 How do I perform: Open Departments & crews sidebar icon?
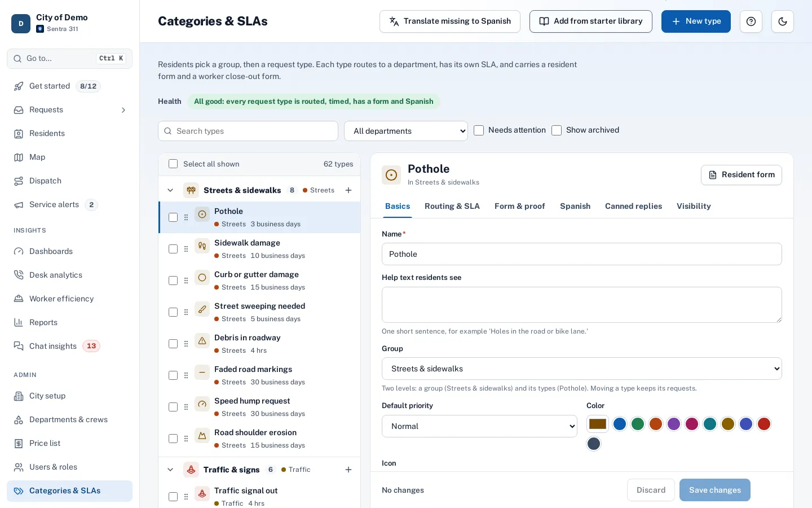19,419
